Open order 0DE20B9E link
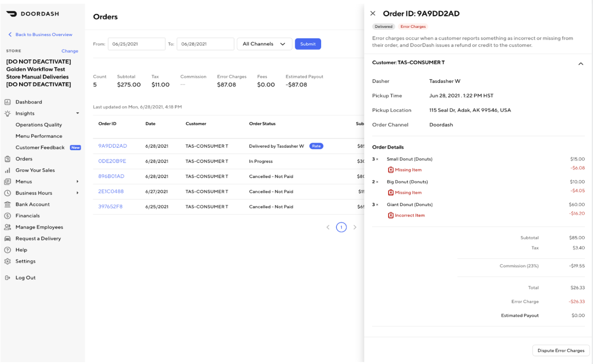Image resolution: width=593 pixels, height=364 pixels. click(x=112, y=161)
